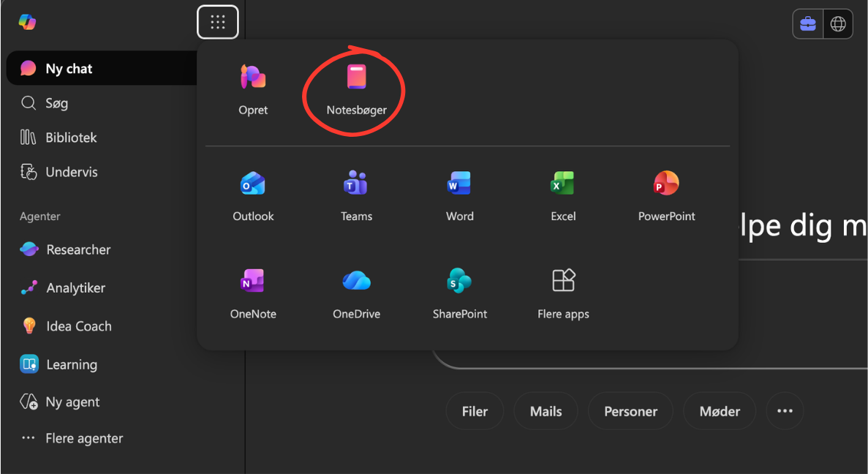Switch to work mode briefcase toggle
This screenshot has width=868, height=474.
click(807, 24)
